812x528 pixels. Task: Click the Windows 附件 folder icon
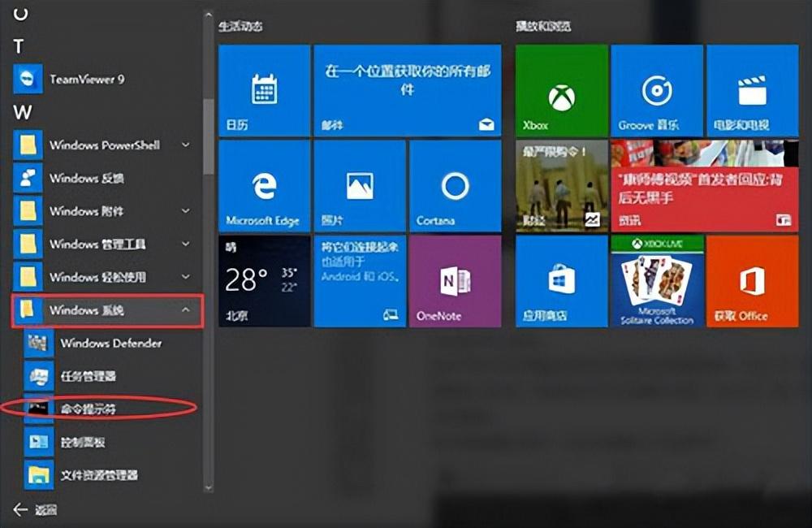28,211
